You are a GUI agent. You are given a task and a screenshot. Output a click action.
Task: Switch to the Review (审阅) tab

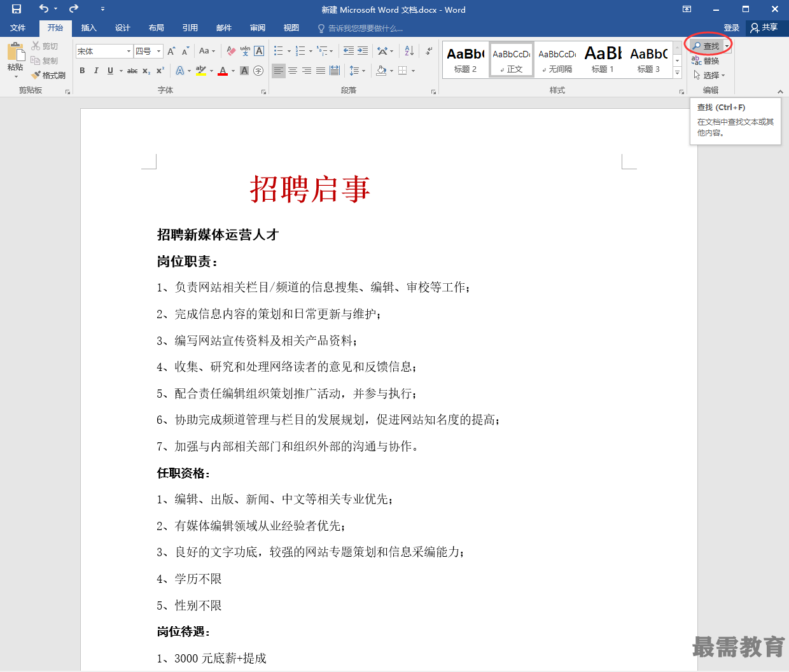coord(257,28)
